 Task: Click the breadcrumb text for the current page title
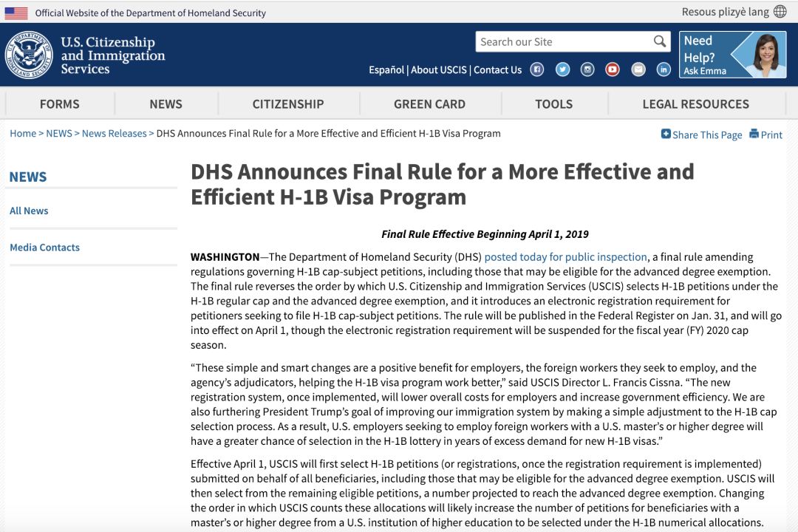point(328,134)
